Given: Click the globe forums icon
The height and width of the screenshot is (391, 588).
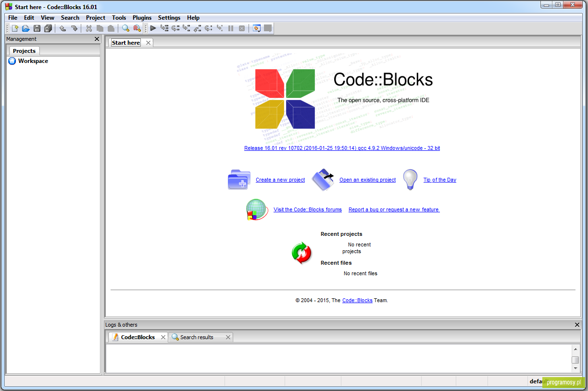Looking at the screenshot, I should click(257, 210).
